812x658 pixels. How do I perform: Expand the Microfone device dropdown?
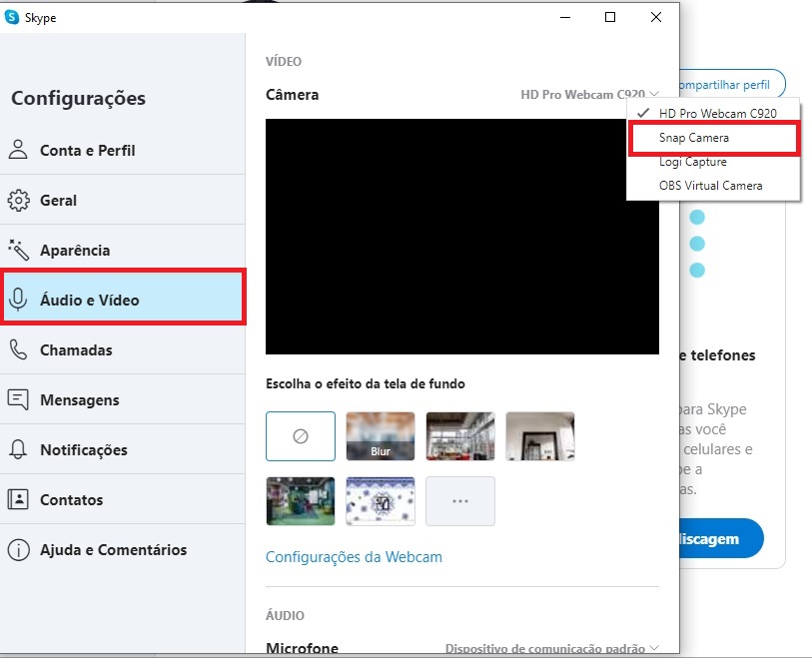(552, 648)
